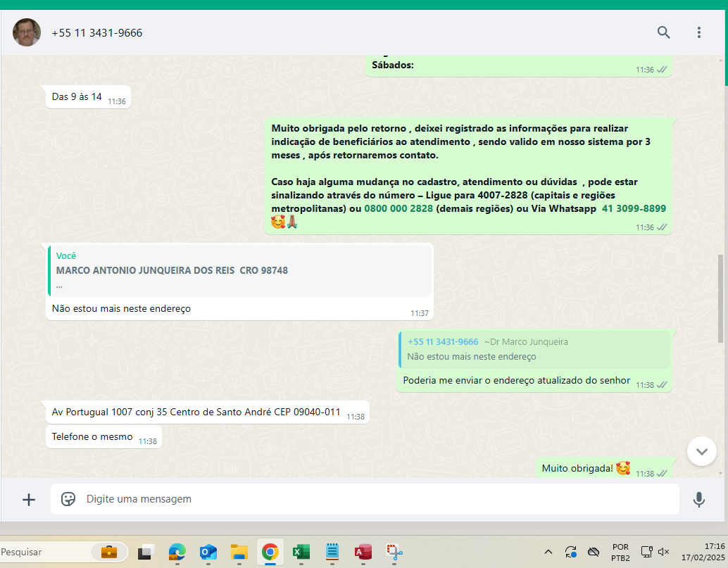
Task: Expand the system tray hidden icons chevron
Action: (x=548, y=552)
